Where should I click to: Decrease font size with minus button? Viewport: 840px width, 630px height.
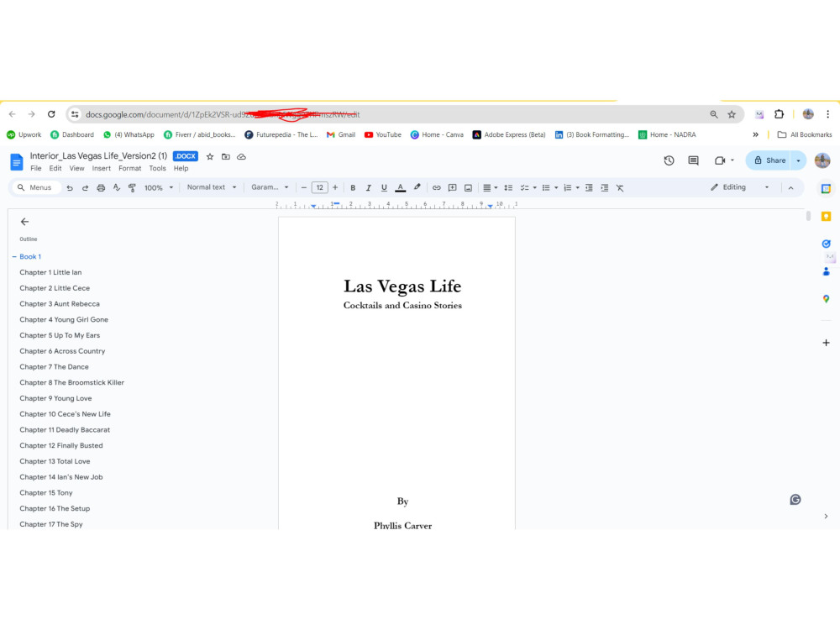click(x=304, y=187)
